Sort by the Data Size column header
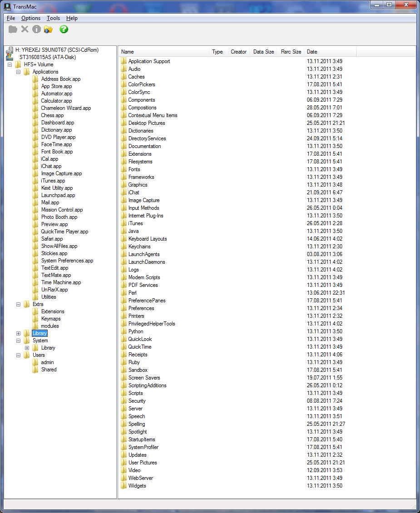420x513 pixels. pyautogui.click(x=263, y=52)
